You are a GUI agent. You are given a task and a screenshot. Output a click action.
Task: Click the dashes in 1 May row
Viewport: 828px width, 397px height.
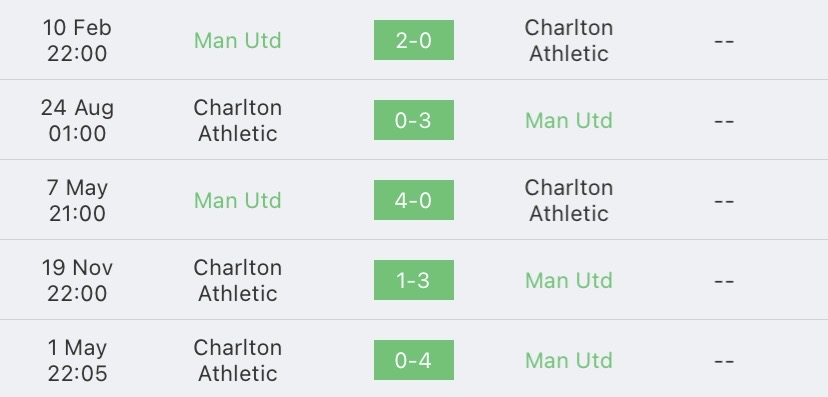click(x=724, y=361)
